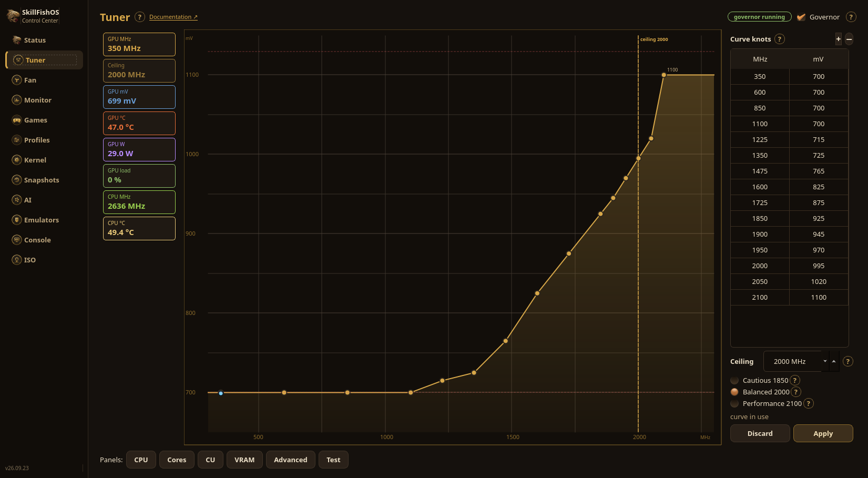The image size is (868, 478).
Task: Select the Profiles sidebar icon
Action: [x=17, y=140]
